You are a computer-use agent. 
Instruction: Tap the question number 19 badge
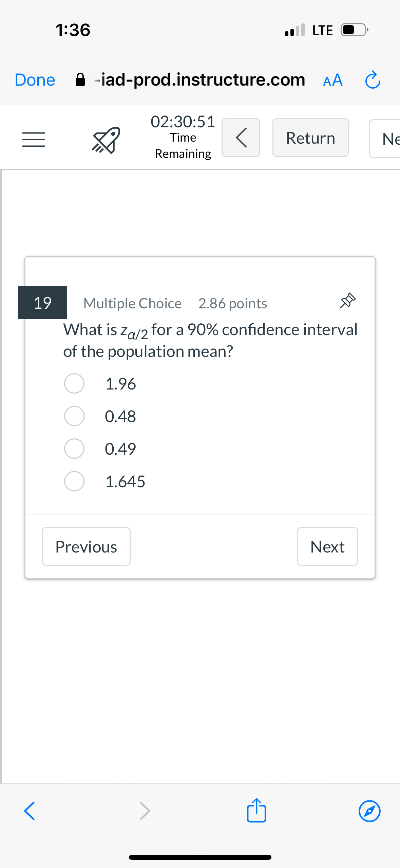coord(42,303)
